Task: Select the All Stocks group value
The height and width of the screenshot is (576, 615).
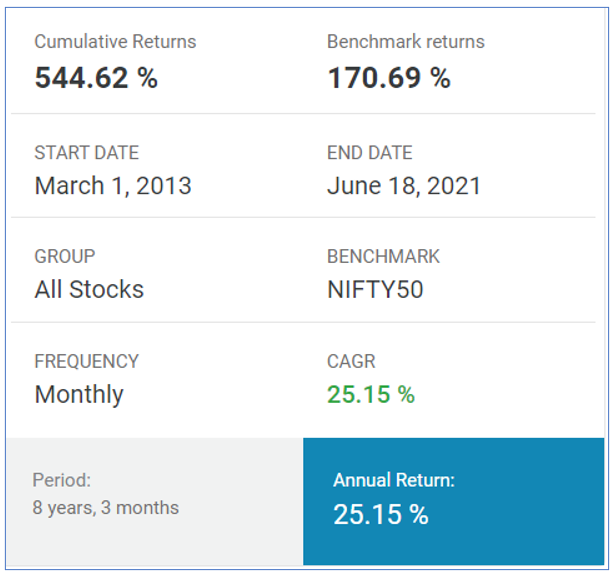Action: click(x=89, y=289)
